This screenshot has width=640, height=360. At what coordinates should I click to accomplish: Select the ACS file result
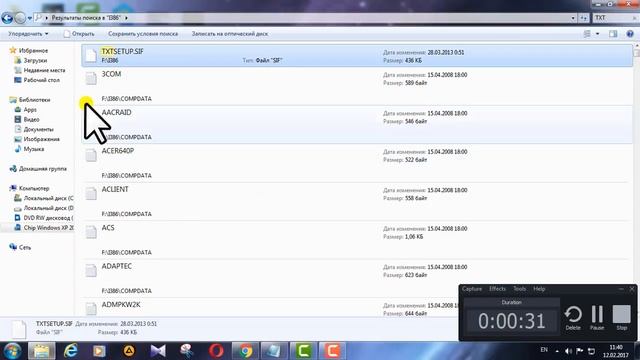click(x=357, y=240)
